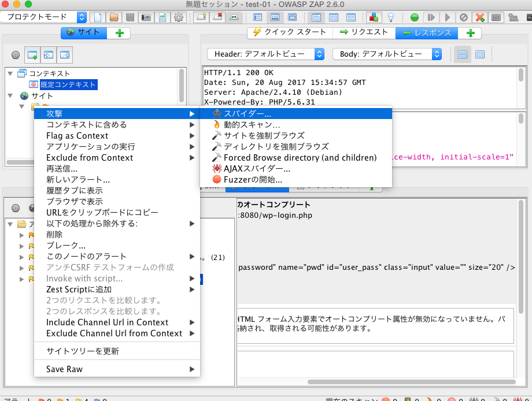This screenshot has width=532, height=401.
Task: Expand the Exclude from Context submenu arrow
Action: click(x=192, y=158)
